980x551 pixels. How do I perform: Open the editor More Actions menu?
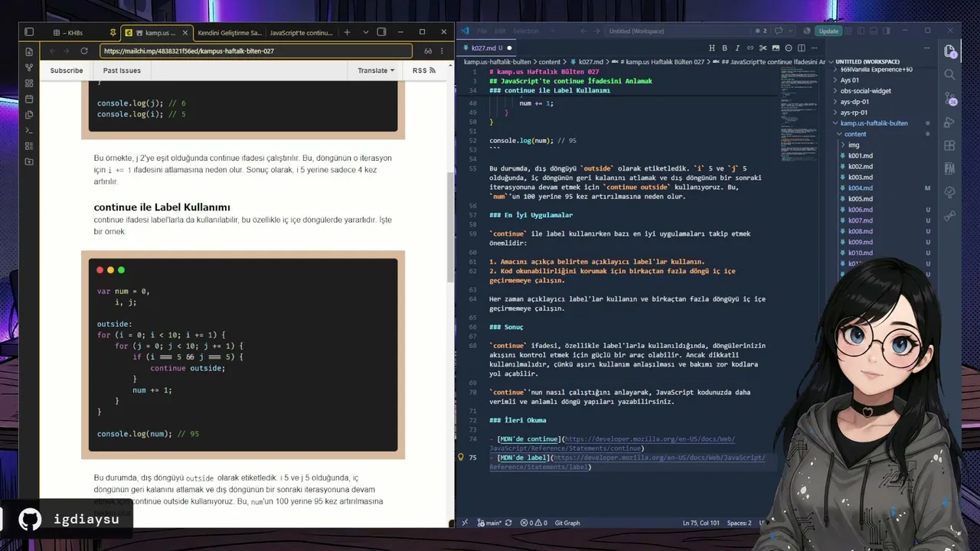coord(815,48)
